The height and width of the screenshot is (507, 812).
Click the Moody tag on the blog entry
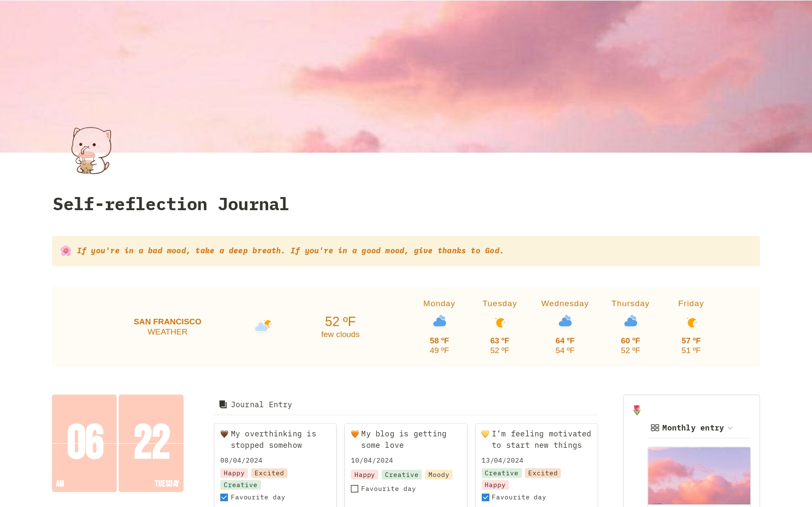[x=439, y=475]
